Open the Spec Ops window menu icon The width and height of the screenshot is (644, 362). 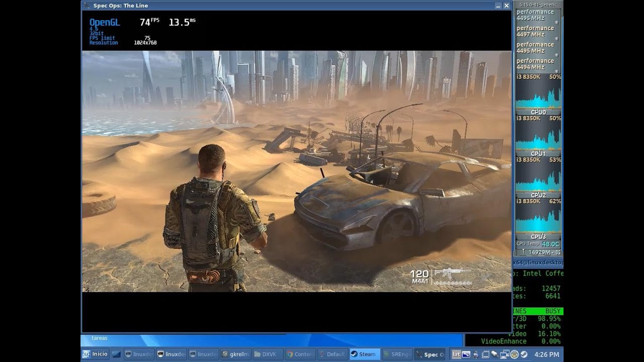pos(86,6)
